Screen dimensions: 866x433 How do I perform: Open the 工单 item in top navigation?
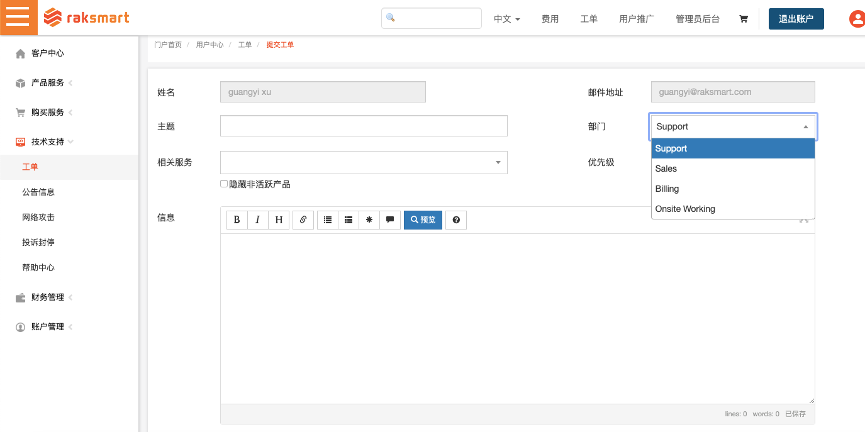click(x=589, y=19)
